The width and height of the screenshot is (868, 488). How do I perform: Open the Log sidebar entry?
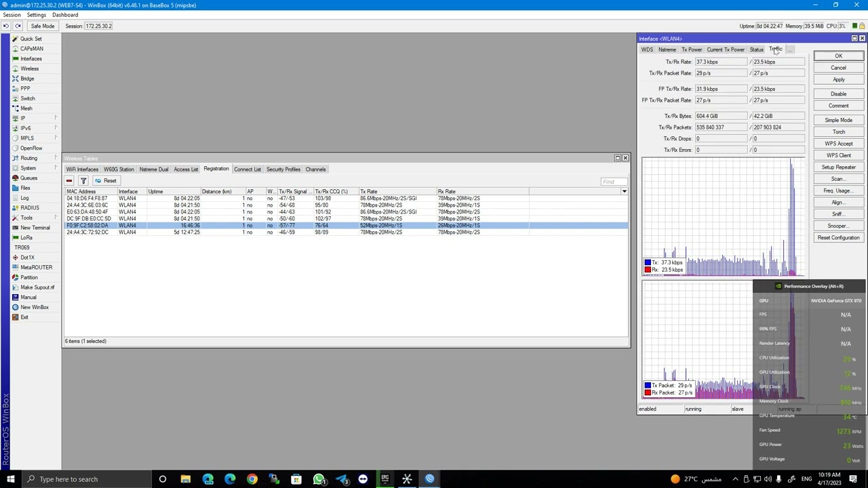click(x=24, y=198)
